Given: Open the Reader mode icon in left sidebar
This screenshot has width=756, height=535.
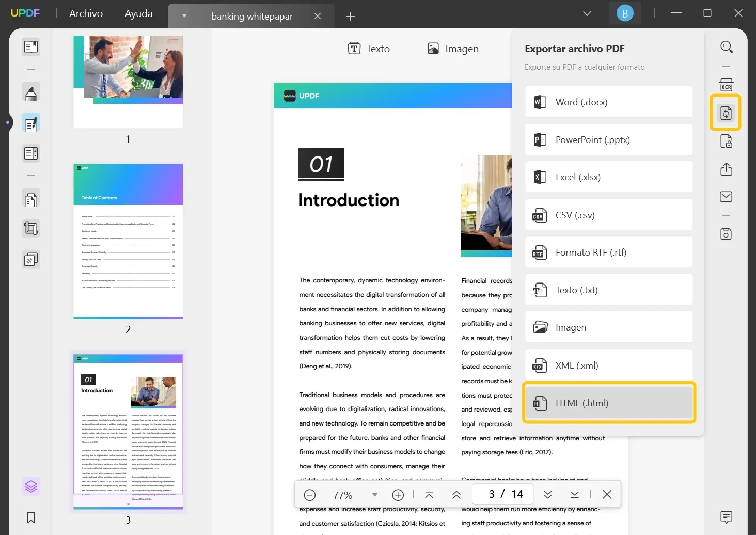Looking at the screenshot, I should (31, 47).
